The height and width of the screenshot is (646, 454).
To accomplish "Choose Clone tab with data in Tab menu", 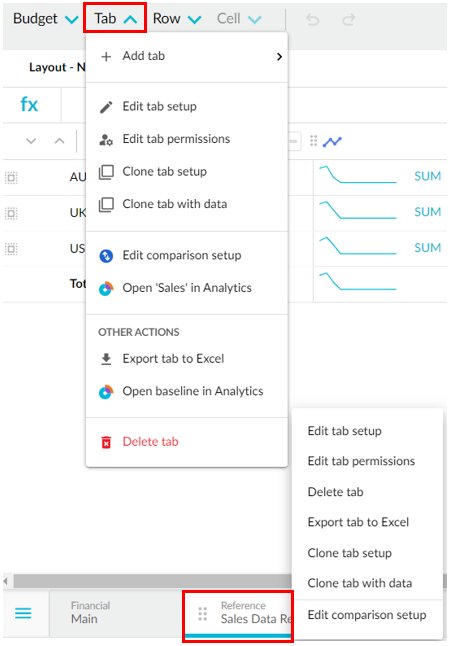I will (x=175, y=204).
